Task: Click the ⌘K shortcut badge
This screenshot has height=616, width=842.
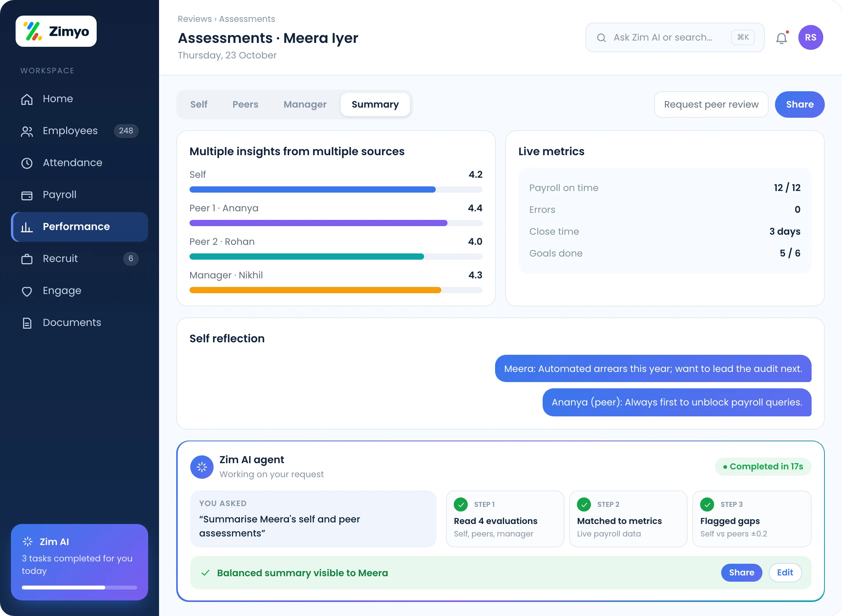Action: point(743,37)
